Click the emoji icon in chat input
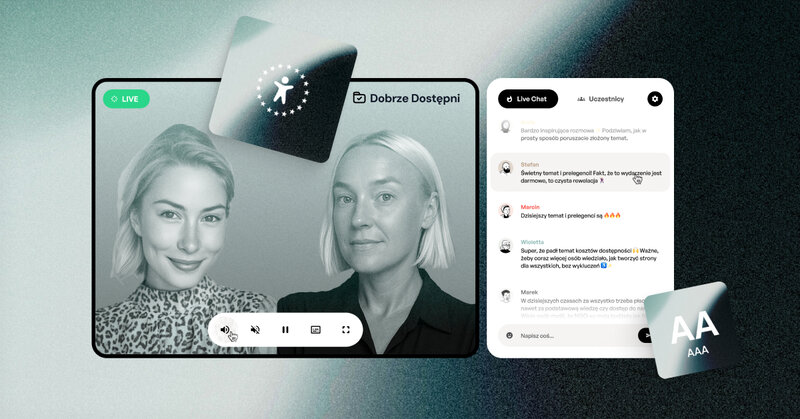Image resolution: width=800 pixels, height=419 pixels. (508, 335)
